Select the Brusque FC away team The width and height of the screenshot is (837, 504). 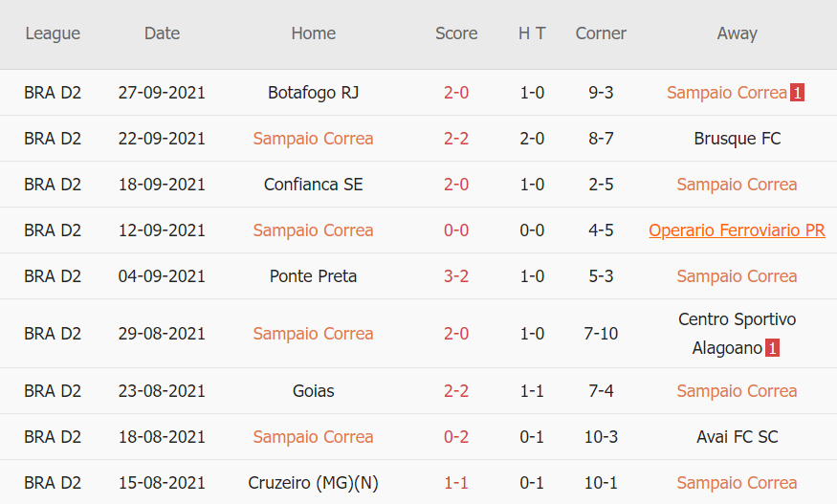(x=737, y=139)
